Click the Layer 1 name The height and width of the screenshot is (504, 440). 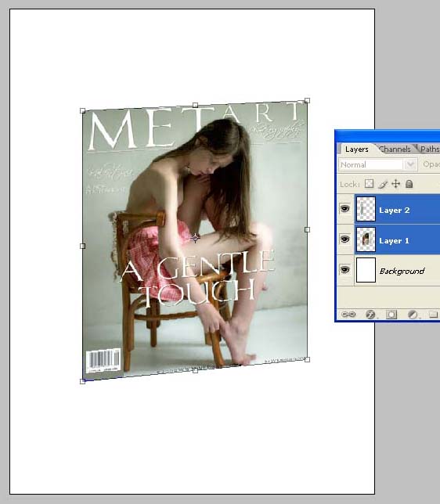click(x=394, y=241)
